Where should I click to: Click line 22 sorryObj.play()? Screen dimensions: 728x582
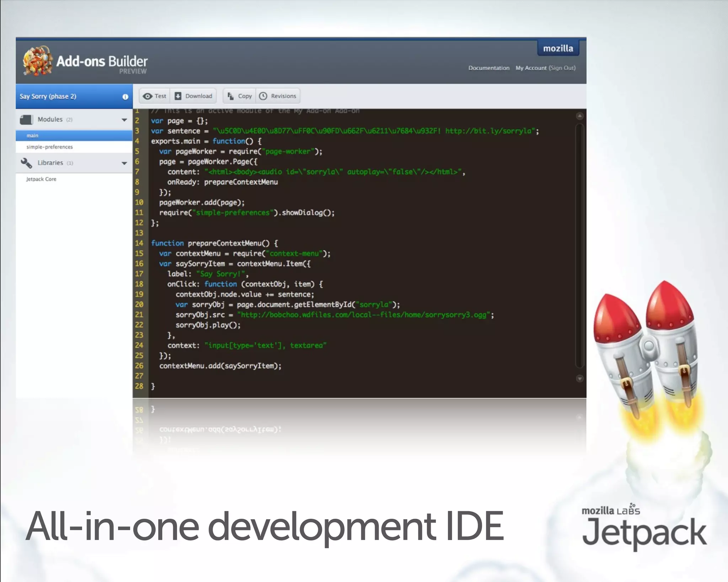point(208,325)
